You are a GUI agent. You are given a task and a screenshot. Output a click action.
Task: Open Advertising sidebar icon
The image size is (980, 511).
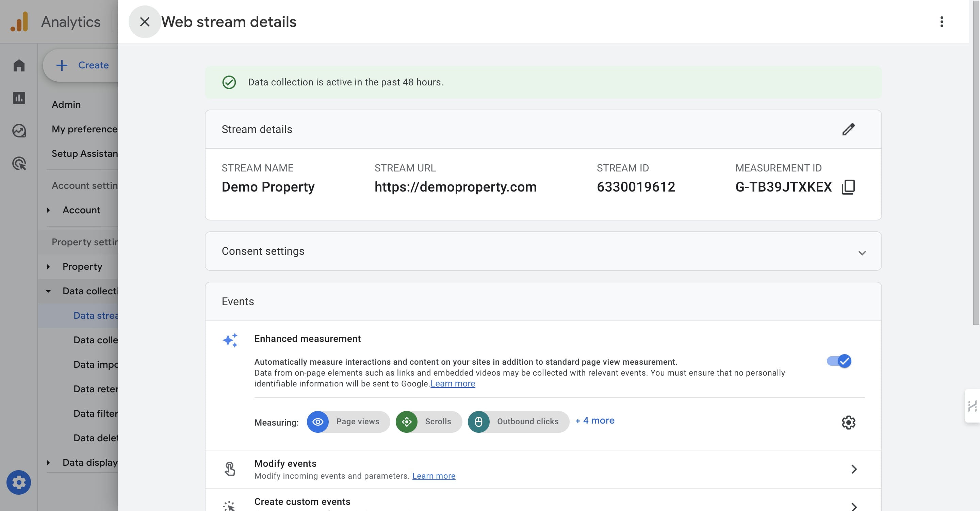[19, 163]
